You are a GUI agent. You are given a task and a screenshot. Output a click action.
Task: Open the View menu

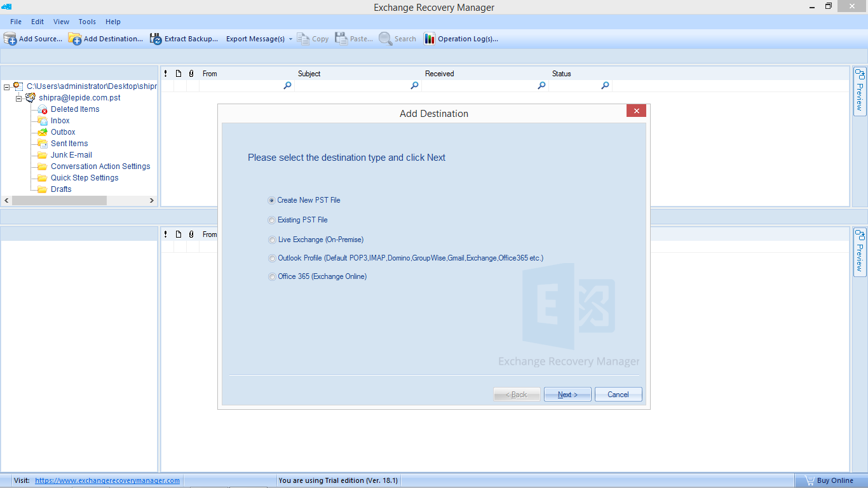point(62,22)
